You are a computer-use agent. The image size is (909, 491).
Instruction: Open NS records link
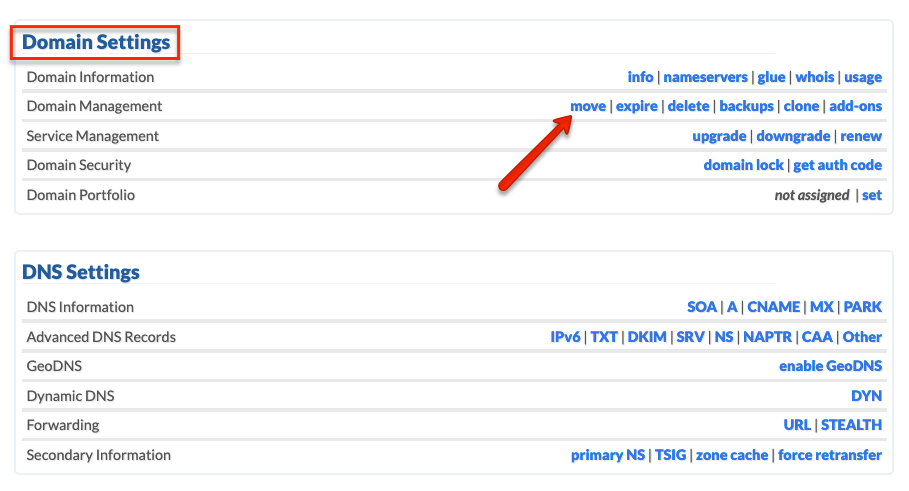[723, 337]
